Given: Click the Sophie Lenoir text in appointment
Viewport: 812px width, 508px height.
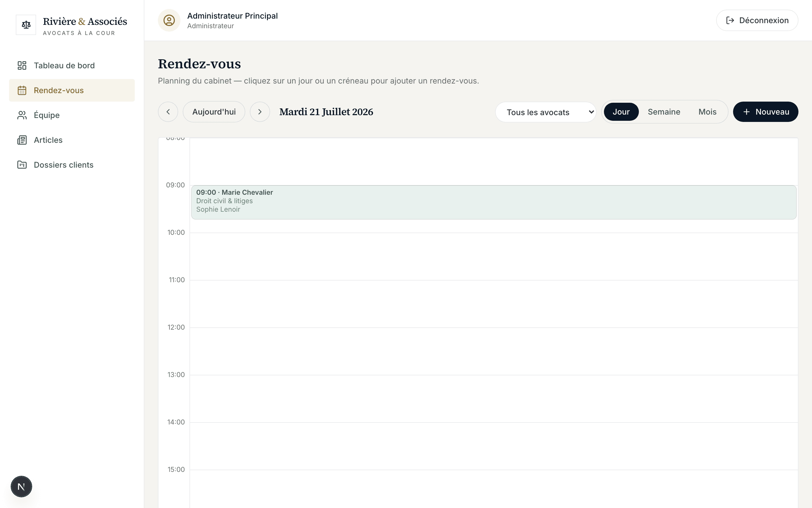Looking at the screenshot, I should coord(218,209).
